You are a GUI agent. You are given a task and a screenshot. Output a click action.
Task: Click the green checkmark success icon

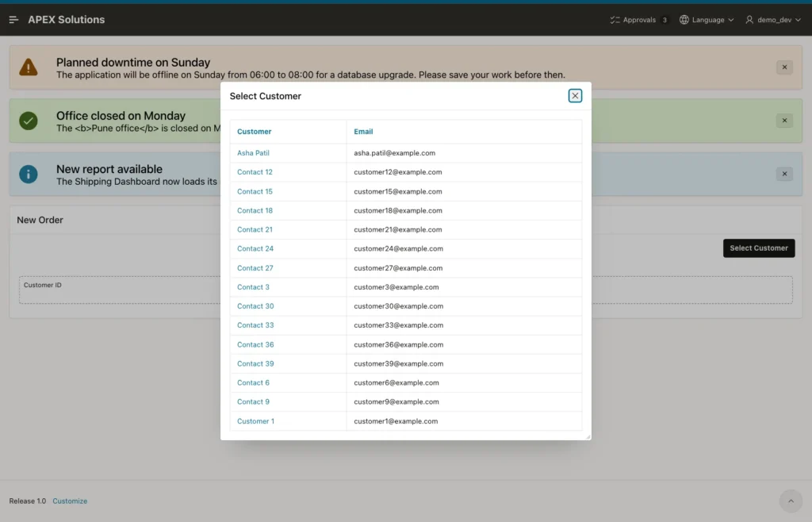[29, 121]
